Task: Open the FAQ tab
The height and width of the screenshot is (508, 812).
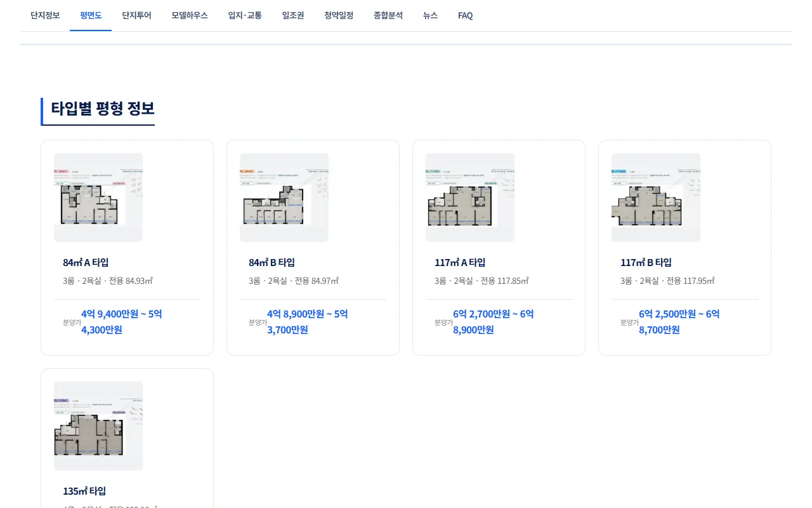Action: (x=466, y=15)
